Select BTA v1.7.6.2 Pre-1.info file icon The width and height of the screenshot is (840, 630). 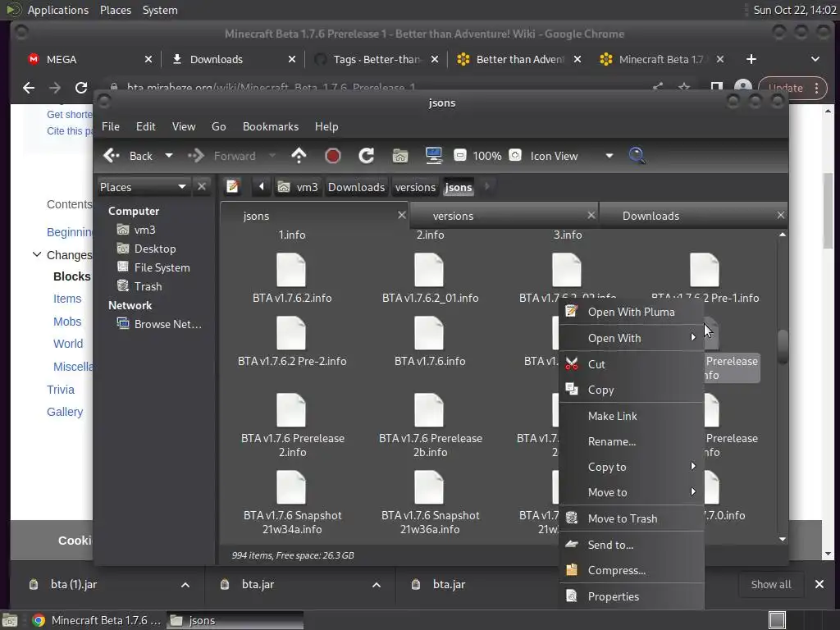(x=705, y=271)
